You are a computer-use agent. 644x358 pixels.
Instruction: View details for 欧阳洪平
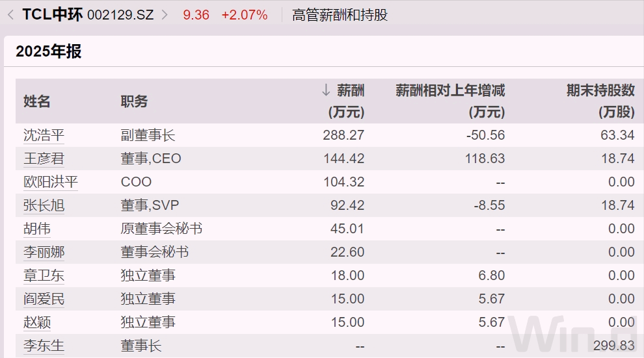coord(51,182)
